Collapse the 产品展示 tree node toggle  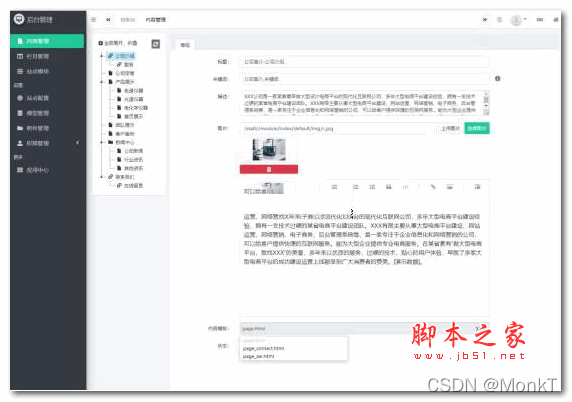tap(102, 82)
